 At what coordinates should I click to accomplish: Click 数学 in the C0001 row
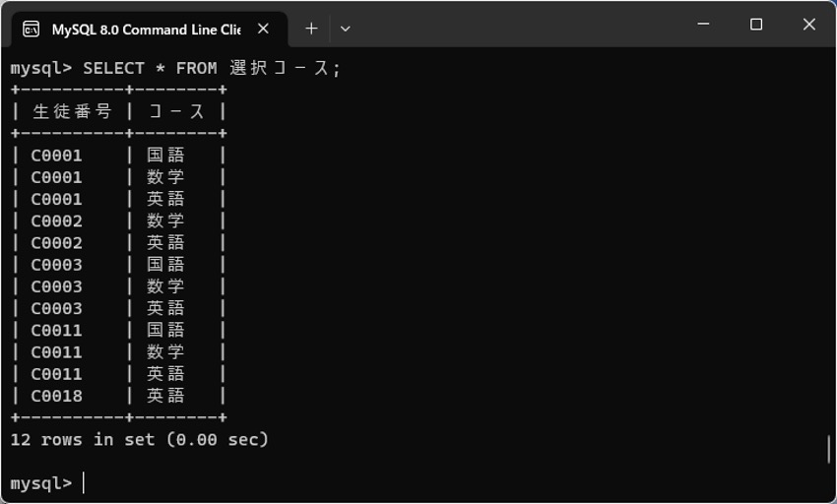[165, 177]
